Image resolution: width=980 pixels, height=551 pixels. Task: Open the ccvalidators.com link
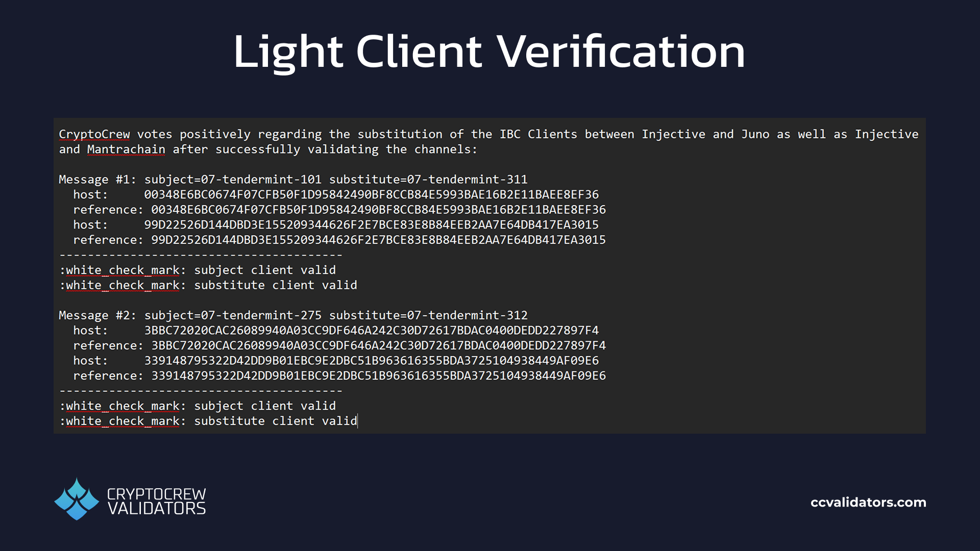pos(868,503)
